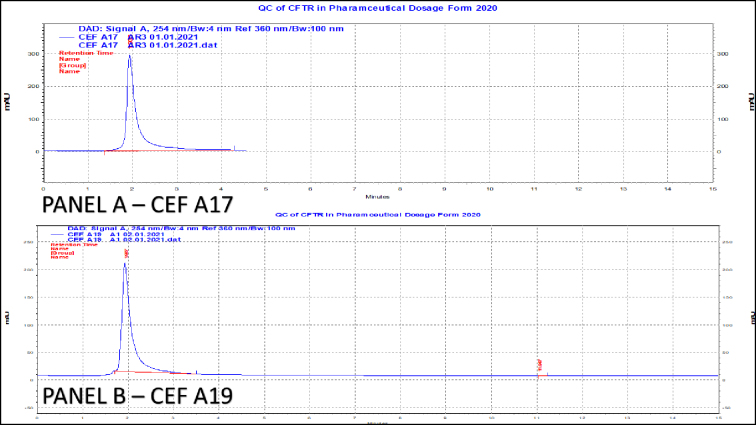Click legend entry "CEF A17 AR3 01.01.2021.dat"
This screenshot has height=425, width=756.
(148, 45)
